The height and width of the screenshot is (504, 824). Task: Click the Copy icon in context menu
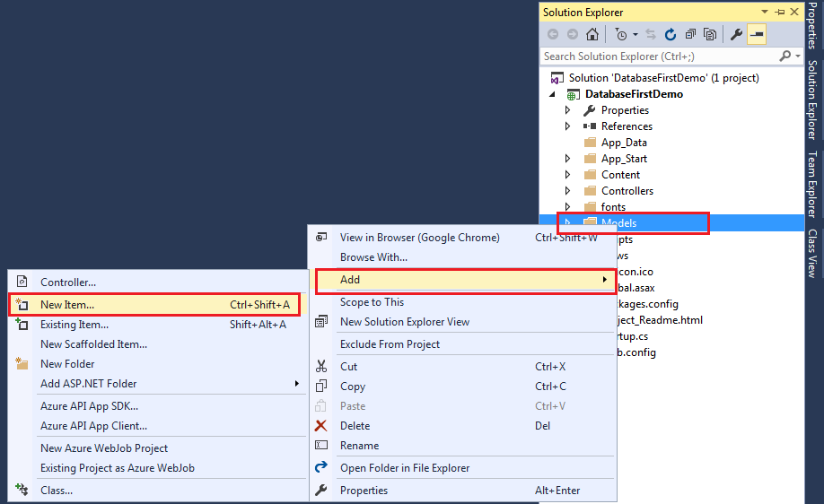pos(321,386)
